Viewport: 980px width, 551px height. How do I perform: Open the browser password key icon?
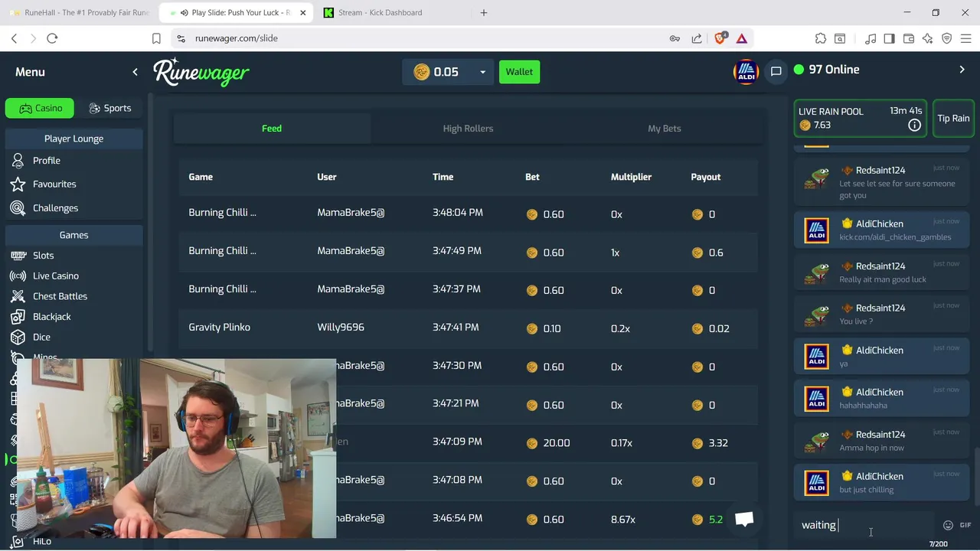pyautogui.click(x=675, y=38)
